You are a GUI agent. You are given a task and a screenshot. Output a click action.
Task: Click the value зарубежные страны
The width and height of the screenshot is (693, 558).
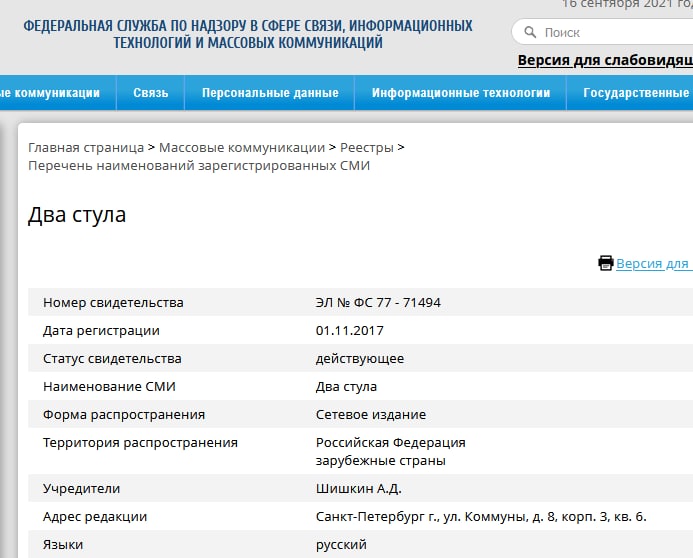[x=381, y=460]
